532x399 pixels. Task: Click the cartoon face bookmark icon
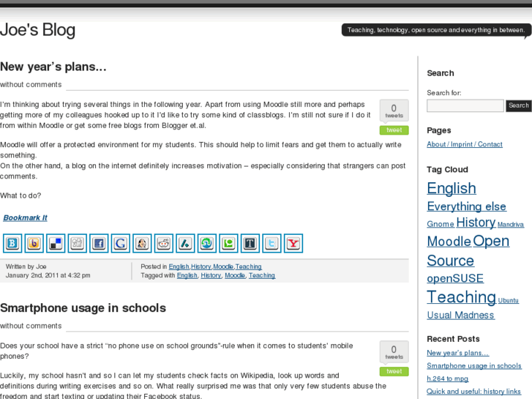coord(142,243)
